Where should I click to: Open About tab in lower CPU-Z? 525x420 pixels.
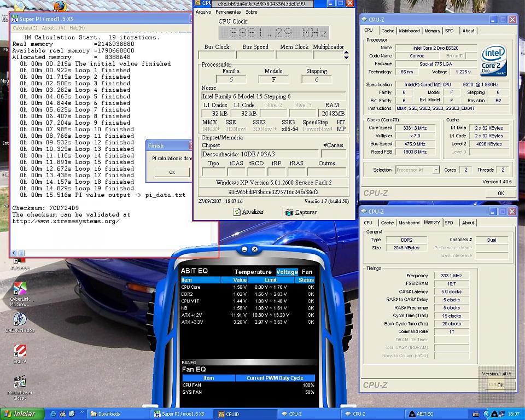point(468,223)
